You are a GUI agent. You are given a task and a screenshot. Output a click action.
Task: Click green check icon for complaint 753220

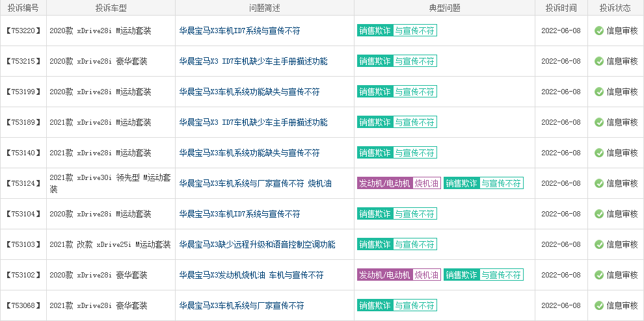point(599,31)
